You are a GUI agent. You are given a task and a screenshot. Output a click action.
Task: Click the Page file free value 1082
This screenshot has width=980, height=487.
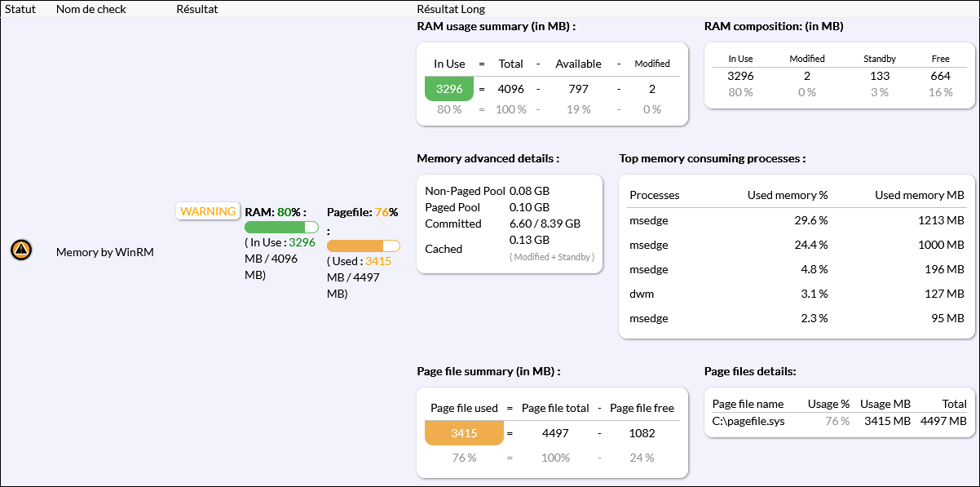coord(642,433)
